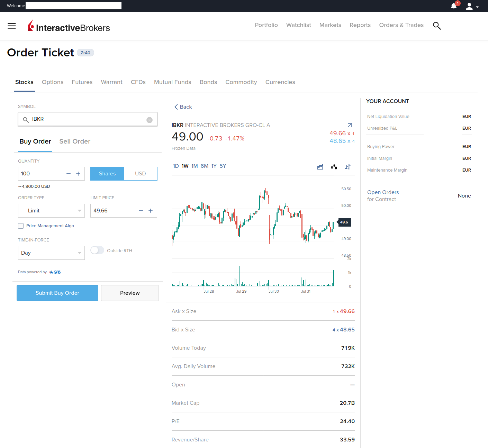Expand the Order Type Limit dropdown
488x448 pixels.
point(51,211)
